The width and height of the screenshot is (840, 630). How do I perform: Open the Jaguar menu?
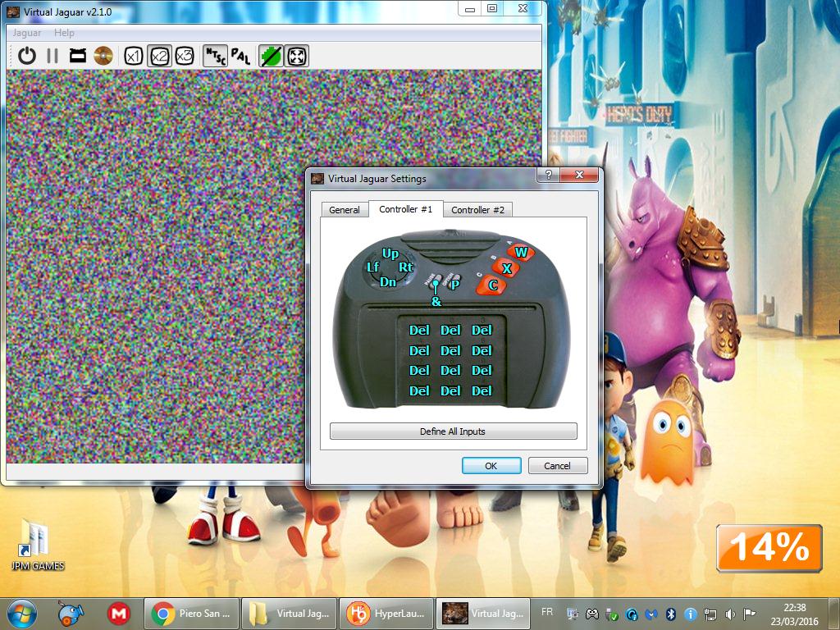pos(27,33)
